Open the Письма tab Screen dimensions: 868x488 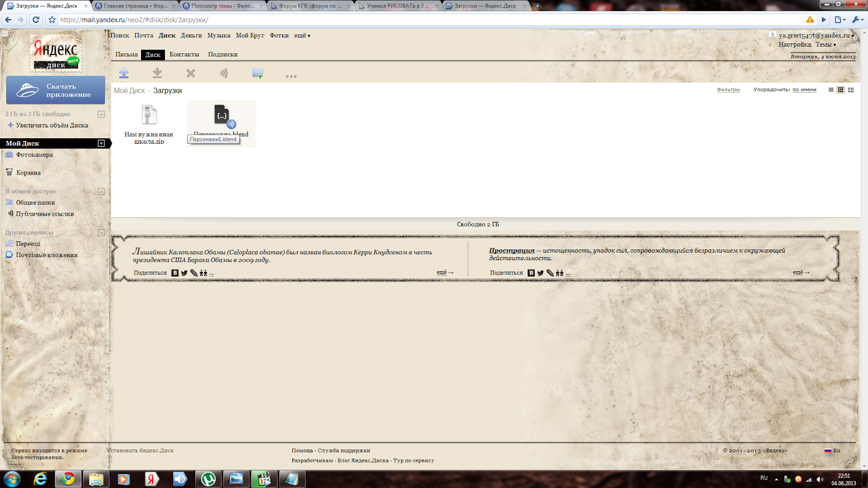point(126,54)
